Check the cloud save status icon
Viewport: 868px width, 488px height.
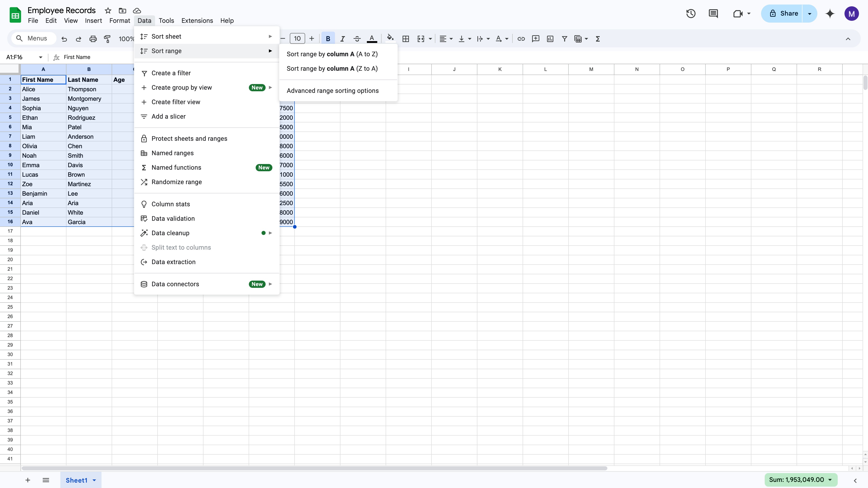tap(137, 11)
